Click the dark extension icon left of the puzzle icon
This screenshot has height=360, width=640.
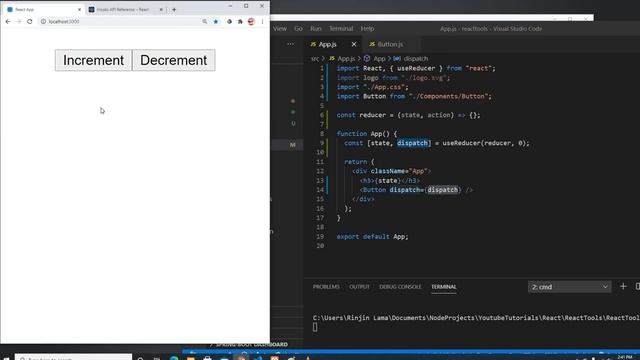click(x=229, y=22)
